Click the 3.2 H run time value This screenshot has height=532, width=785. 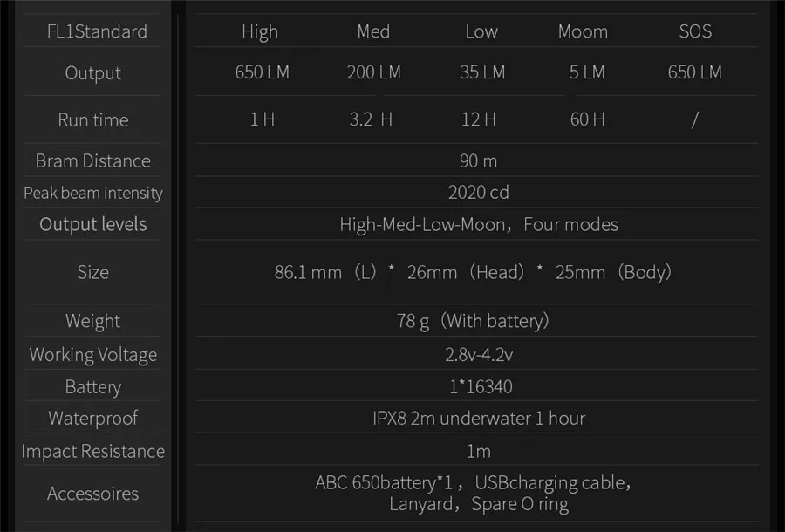click(x=371, y=119)
